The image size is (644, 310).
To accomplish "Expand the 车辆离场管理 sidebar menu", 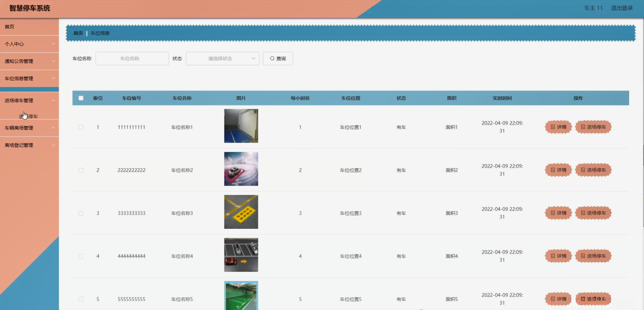I will pyautogui.click(x=29, y=128).
